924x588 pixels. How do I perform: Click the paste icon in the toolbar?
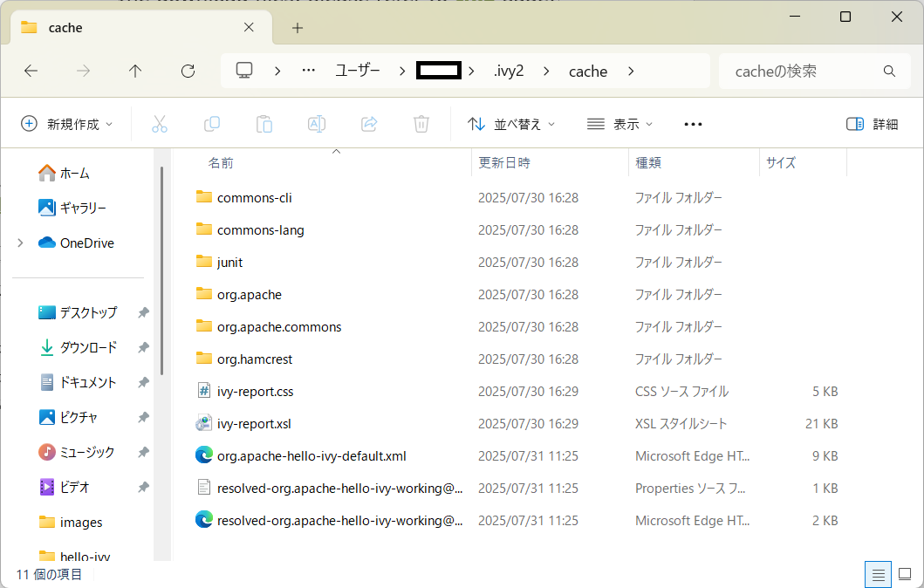coord(264,124)
